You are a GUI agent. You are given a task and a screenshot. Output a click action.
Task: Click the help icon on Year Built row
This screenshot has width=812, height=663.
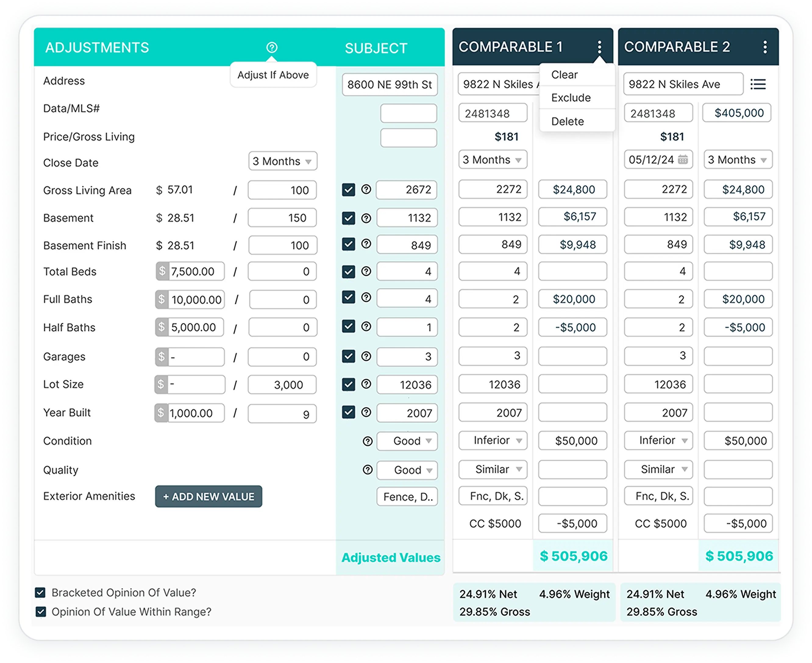coord(366,412)
